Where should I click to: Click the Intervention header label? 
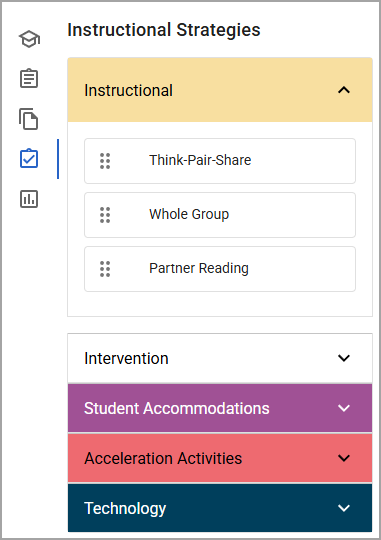(126, 359)
